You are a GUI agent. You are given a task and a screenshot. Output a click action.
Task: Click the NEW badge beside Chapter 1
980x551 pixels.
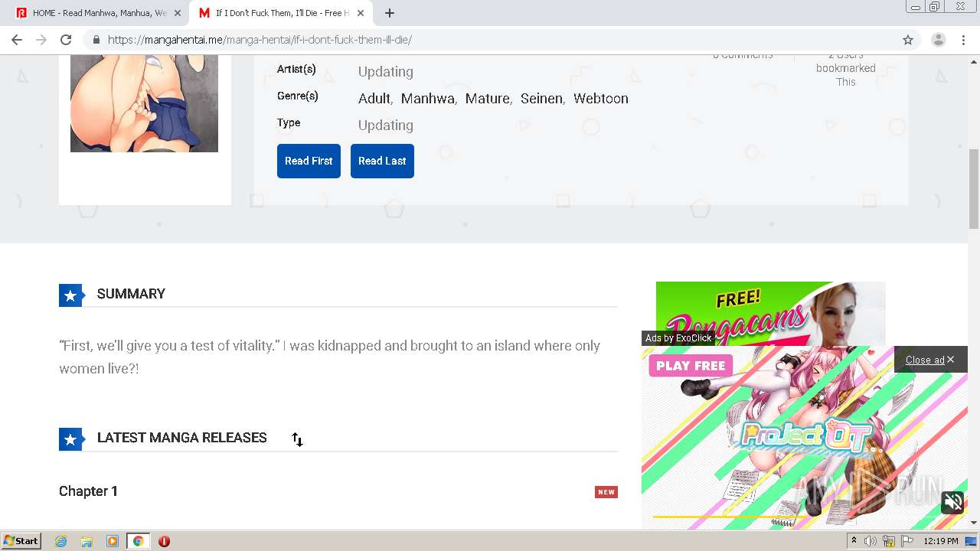(606, 492)
